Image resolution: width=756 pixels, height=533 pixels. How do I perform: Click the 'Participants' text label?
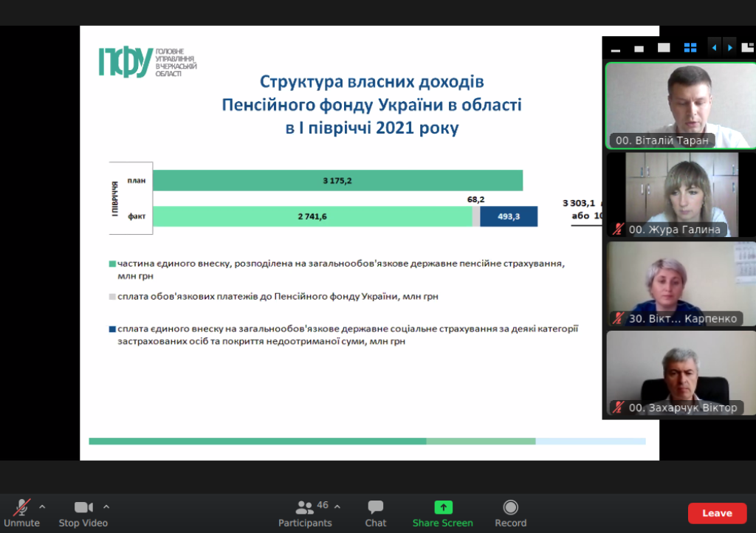[305, 523]
